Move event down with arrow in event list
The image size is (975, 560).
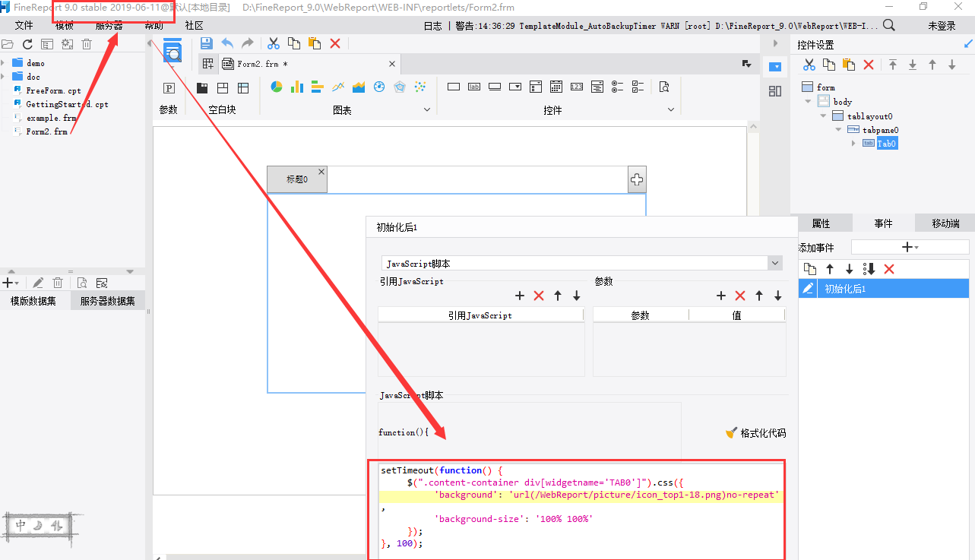click(x=850, y=269)
